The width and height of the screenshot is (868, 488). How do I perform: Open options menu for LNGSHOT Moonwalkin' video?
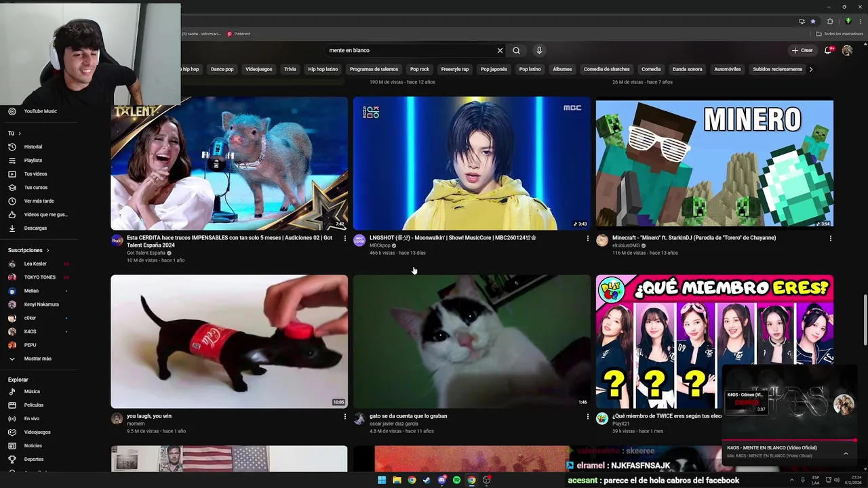coord(587,238)
